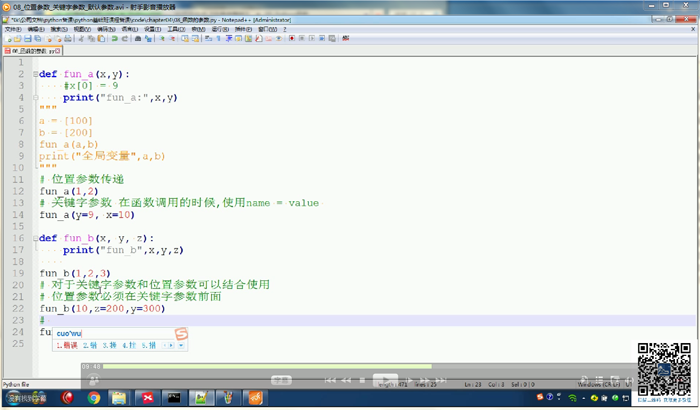Click the Sogou input method logo
The image size is (700, 410).
(x=181, y=333)
